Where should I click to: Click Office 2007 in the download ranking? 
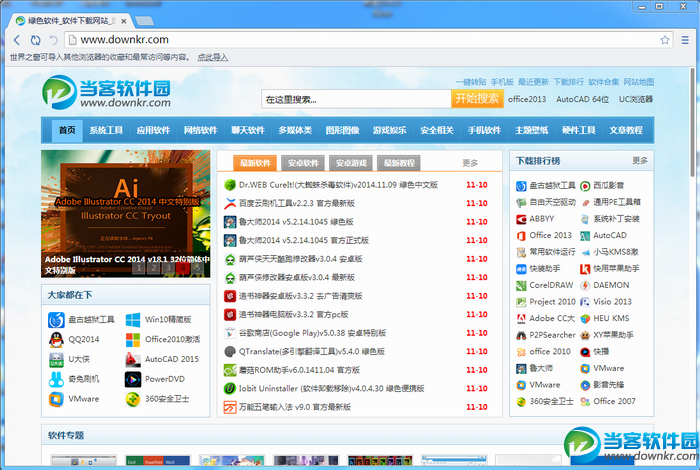pyautogui.click(x=614, y=402)
